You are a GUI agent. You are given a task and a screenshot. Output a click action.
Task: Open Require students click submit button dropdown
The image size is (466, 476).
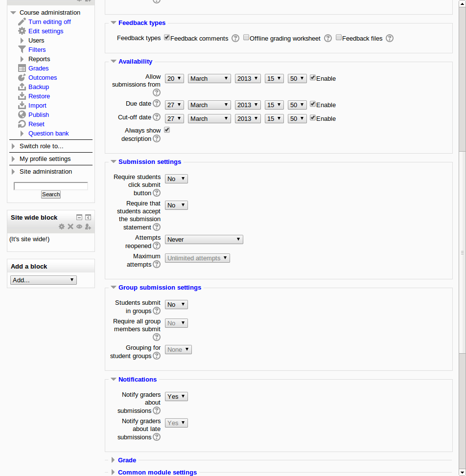pyautogui.click(x=176, y=179)
